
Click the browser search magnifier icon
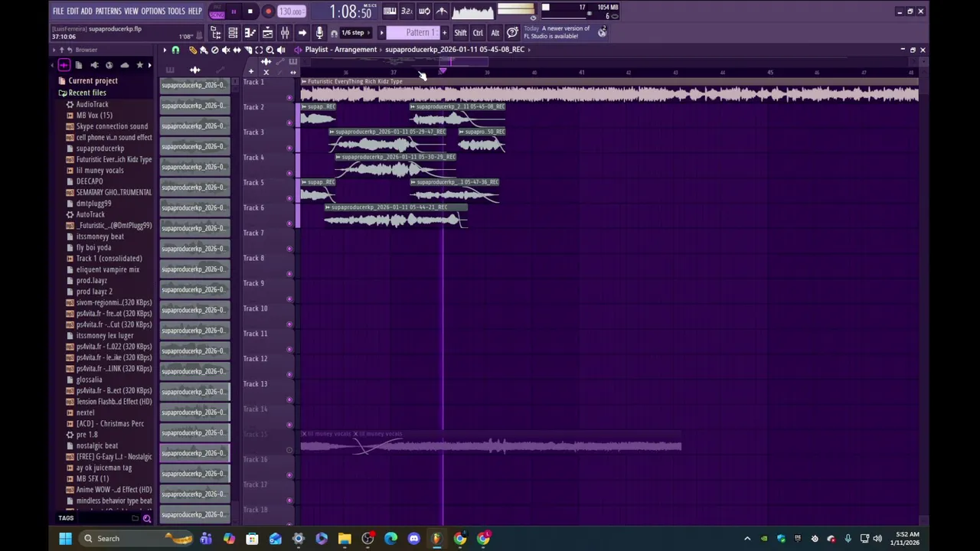point(146,518)
